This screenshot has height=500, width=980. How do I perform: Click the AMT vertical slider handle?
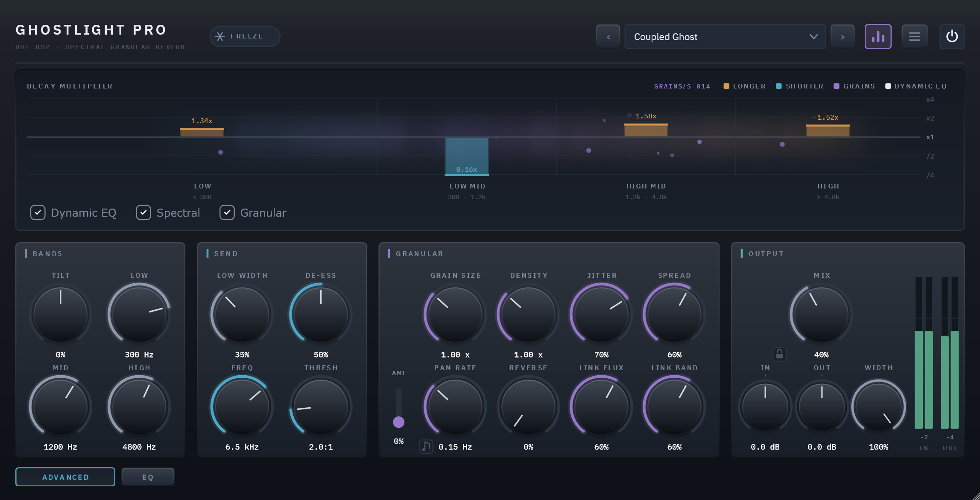tap(398, 422)
